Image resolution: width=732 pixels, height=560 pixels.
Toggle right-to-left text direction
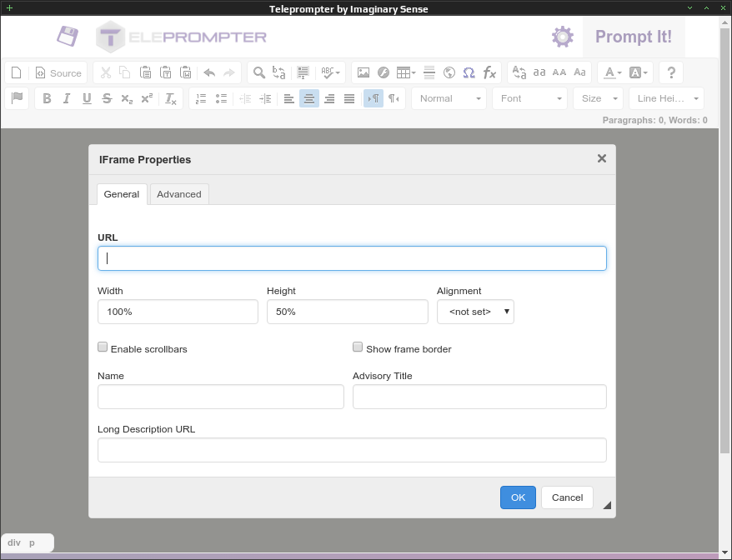click(x=394, y=98)
